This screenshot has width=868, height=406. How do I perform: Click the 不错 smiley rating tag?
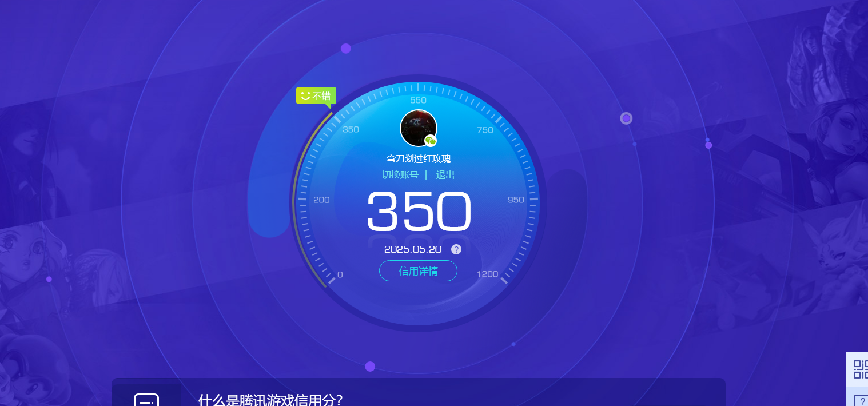[x=316, y=96]
